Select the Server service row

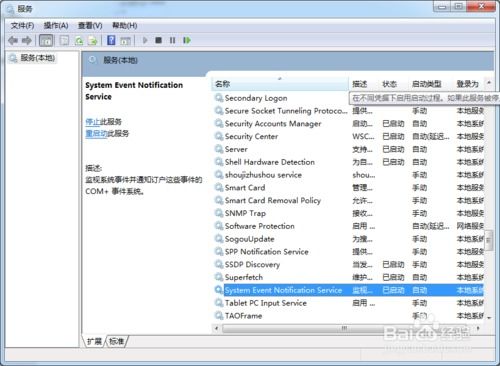tap(348, 149)
